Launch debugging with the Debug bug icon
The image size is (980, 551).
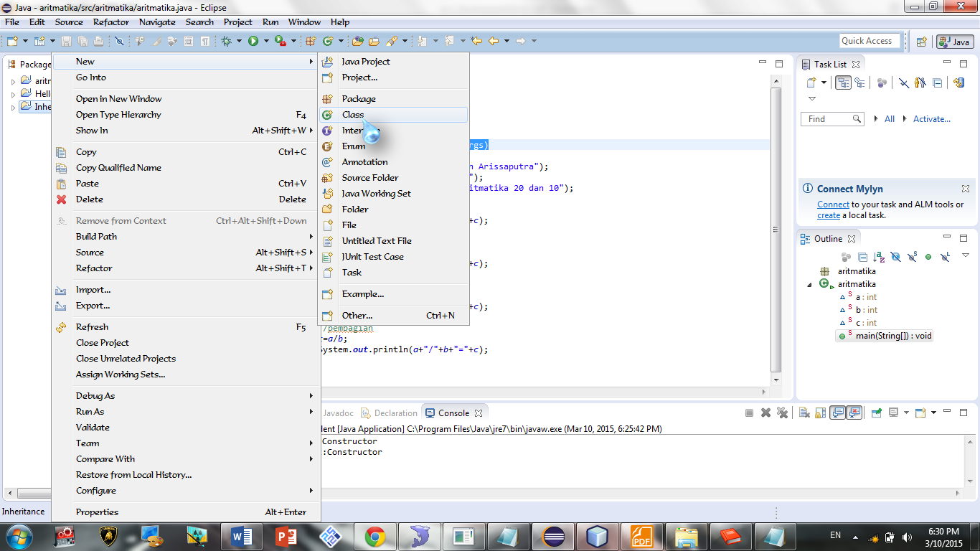(227, 41)
